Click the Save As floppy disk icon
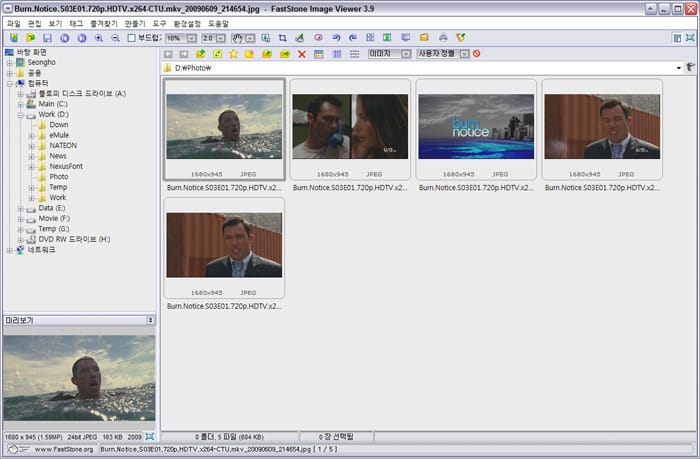 click(47, 38)
